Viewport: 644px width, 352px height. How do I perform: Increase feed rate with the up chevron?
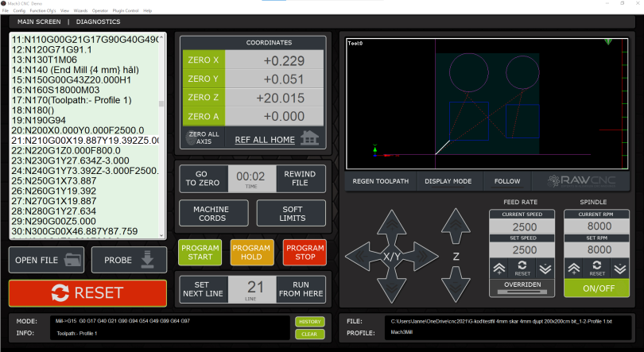(501, 269)
